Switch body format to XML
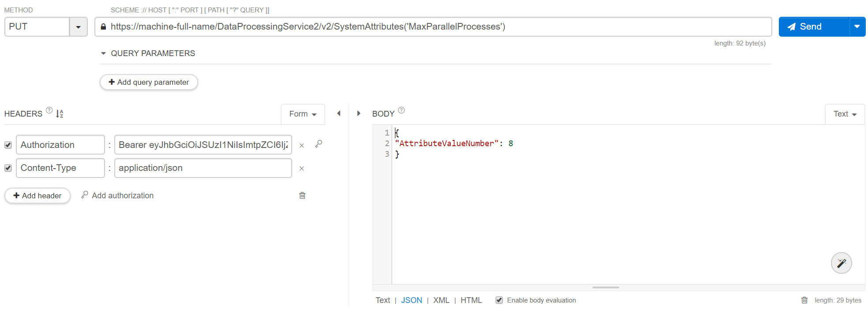868x310 pixels. (x=441, y=300)
